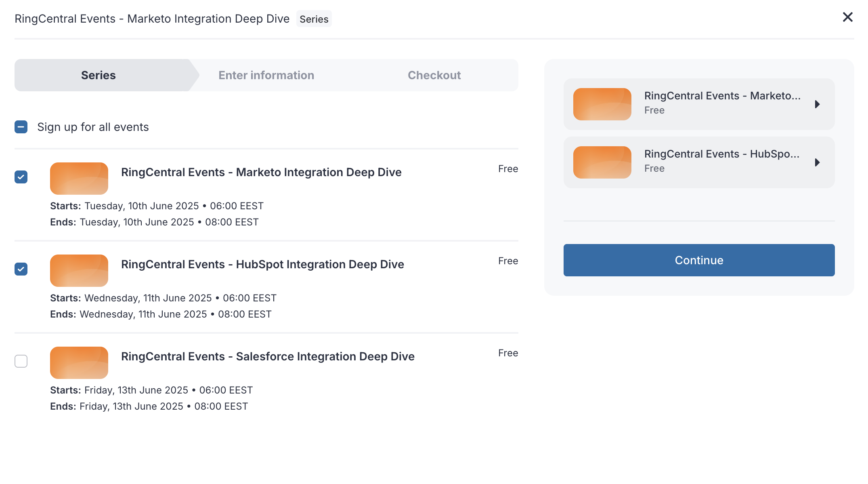Click the Free price of the Marketo list row
This screenshot has height=484, width=868.
(x=508, y=169)
